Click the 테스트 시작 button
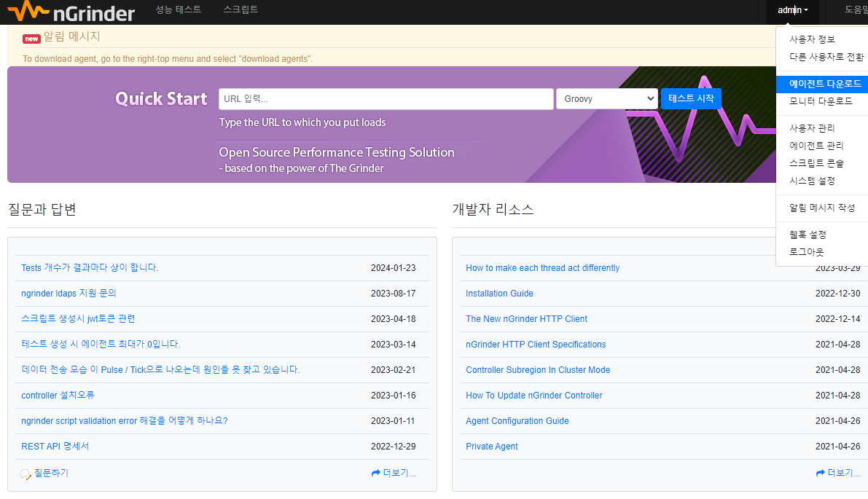868x499 pixels. click(x=691, y=98)
